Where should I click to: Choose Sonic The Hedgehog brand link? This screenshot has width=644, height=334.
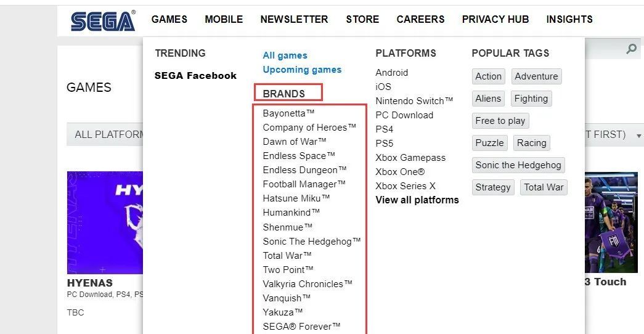[312, 241]
